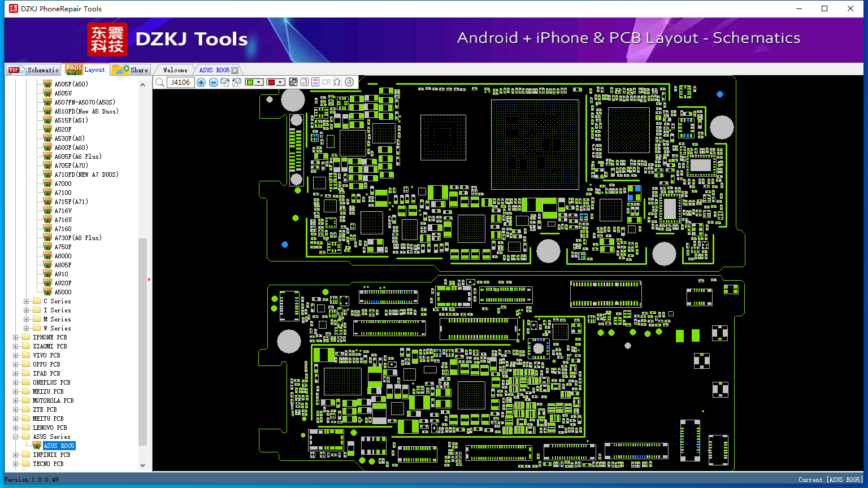Select A730F(A8 Plus) layout entry

pos(78,238)
